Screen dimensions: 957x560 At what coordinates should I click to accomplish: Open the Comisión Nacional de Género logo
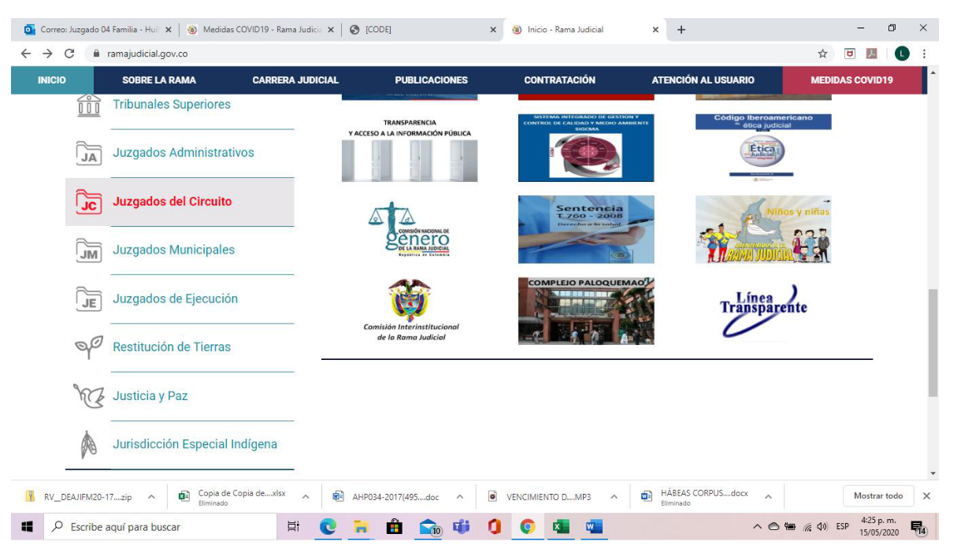tap(409, 229)
